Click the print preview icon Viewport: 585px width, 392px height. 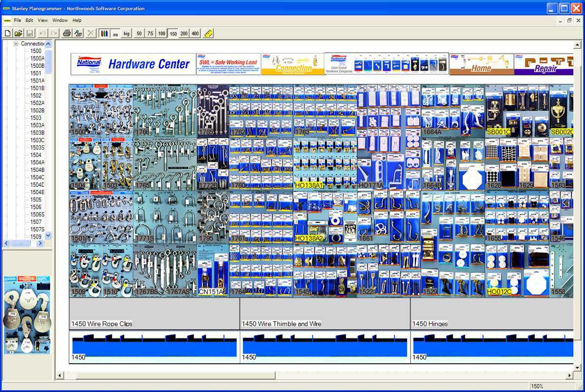pos(78,33)
